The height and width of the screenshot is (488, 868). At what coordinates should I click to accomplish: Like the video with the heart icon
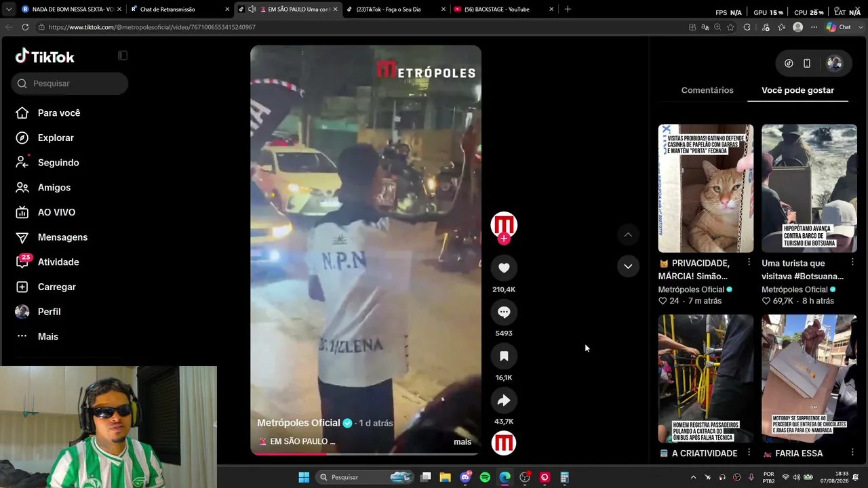[x=504, y=268]
